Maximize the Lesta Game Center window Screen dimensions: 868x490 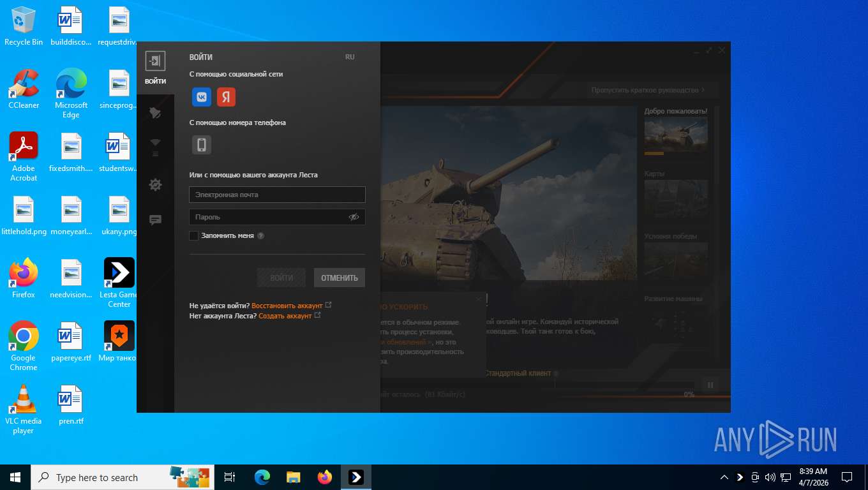click(x=709, y=50)
